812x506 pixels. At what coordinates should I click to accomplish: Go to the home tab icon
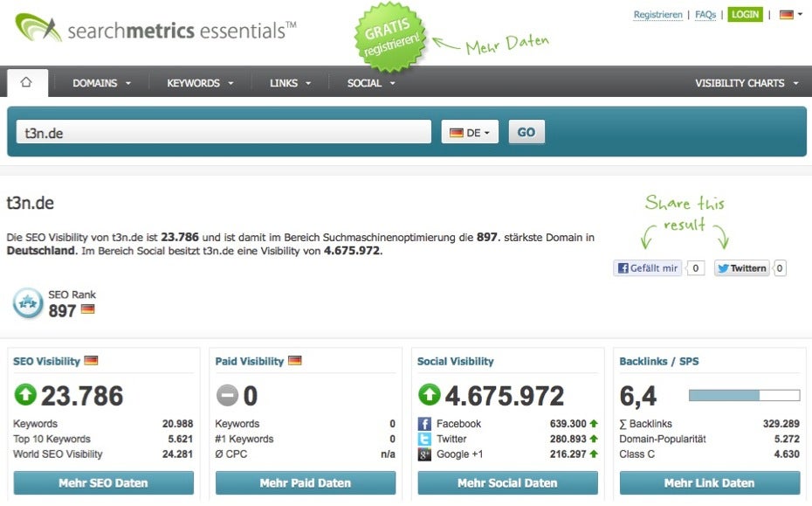pyautogui.click(x=26, y=82)
